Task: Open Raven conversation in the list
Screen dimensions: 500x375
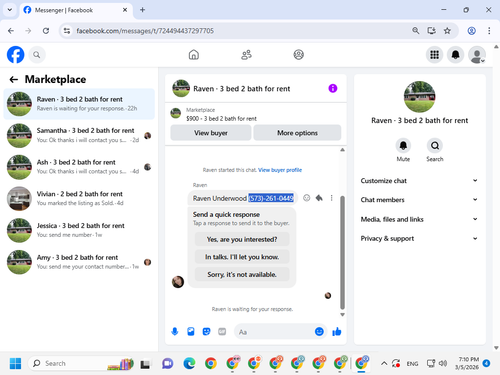Action: 79,104
